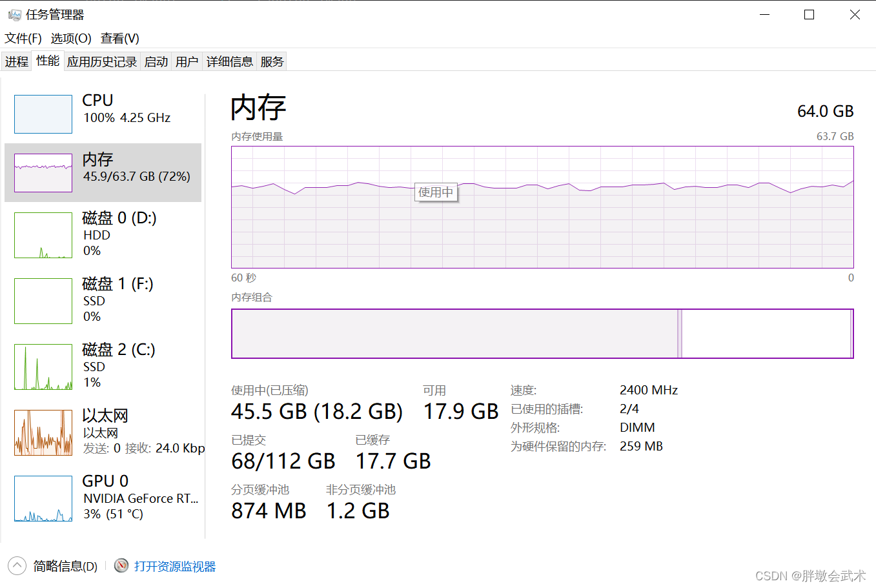Click the 2/4 slots used value
The width and height of the screenshot is (876, 588).
[x=629, y=409]
